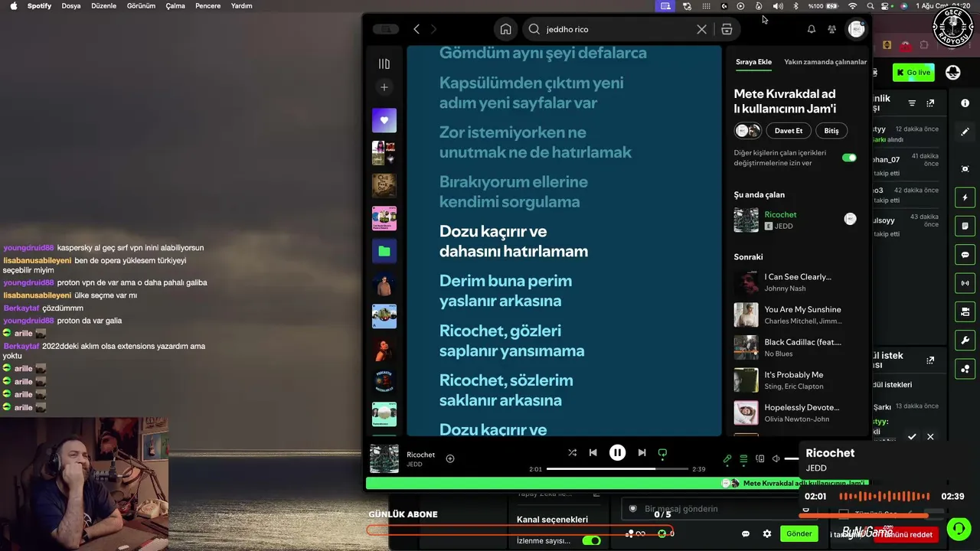
Task: Click Davet Et button
Action: pos(789,131)
